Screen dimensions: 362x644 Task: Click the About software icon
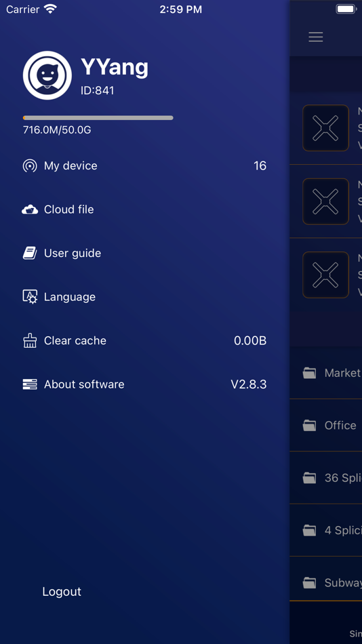click(30, 384)
